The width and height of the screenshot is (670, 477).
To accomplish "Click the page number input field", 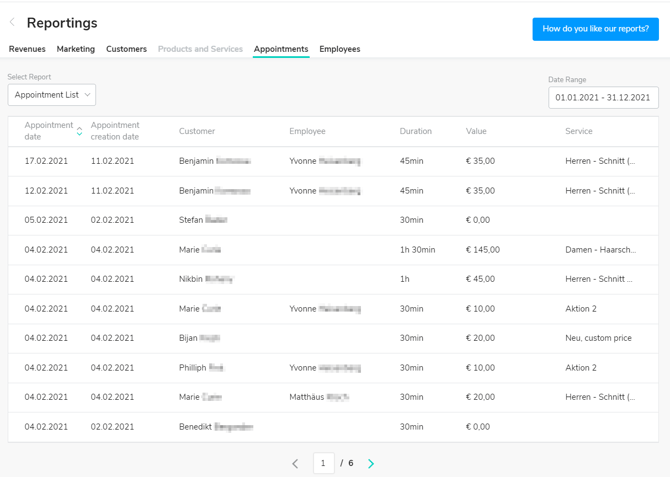I will pos(323,463).
